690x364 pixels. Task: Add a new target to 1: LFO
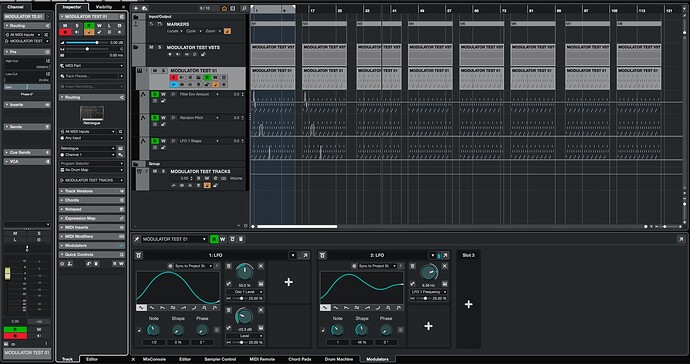pos(289,282)
